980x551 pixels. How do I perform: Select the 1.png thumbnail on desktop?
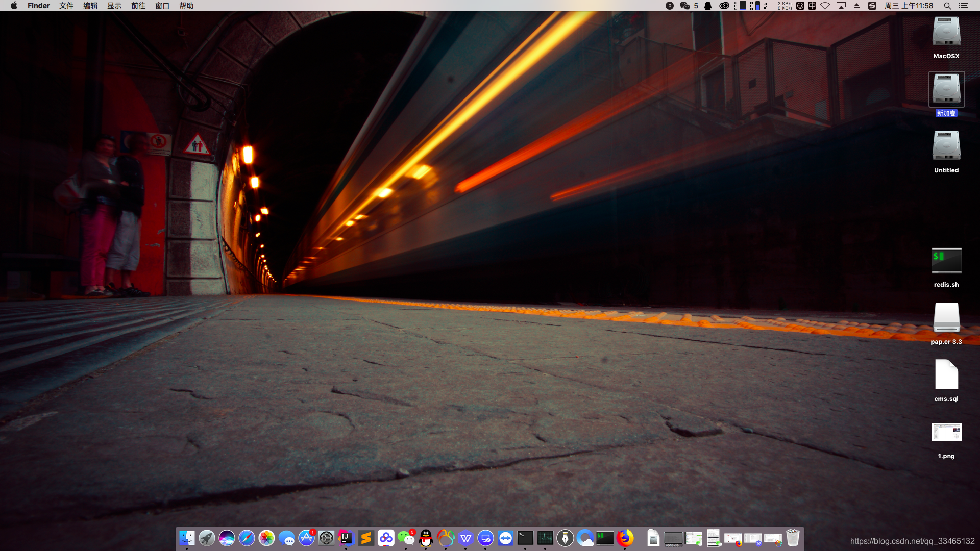pyautogui.click(x=946, y=432)
